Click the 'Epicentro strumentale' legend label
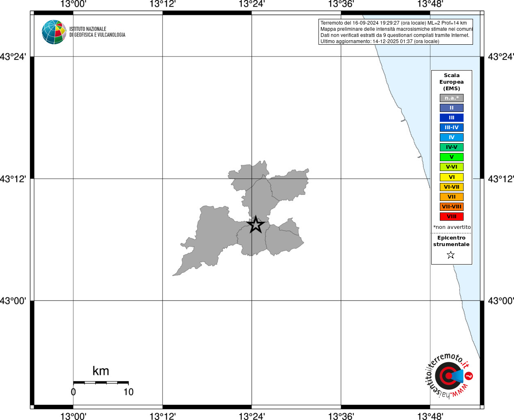 451,241
